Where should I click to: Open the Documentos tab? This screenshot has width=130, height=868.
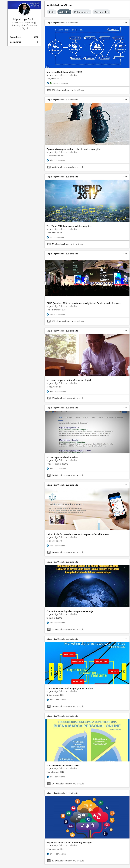pyautogui.click(x=101, y=12)
